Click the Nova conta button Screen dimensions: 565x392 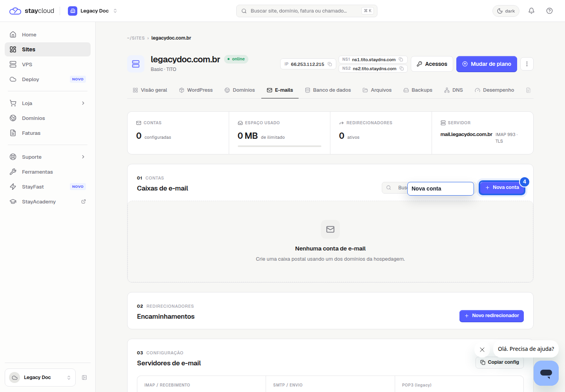[x=502, y=188]
